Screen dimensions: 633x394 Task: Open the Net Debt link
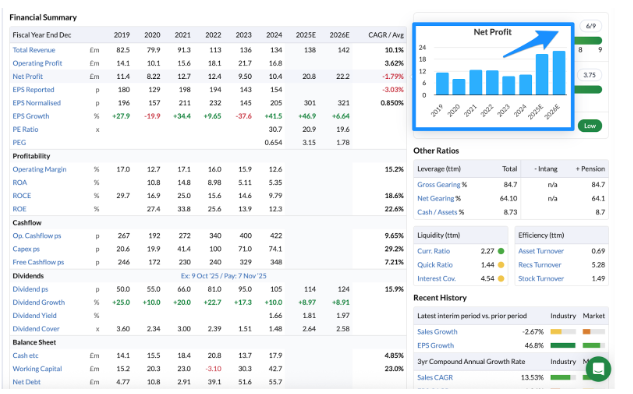(x=26, y=382)
